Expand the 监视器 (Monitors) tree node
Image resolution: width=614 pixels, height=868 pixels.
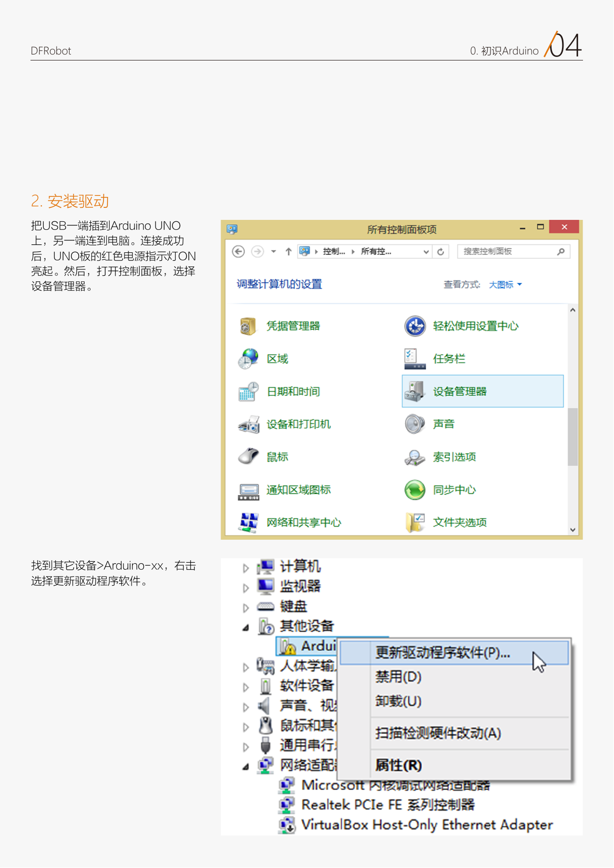245,588
